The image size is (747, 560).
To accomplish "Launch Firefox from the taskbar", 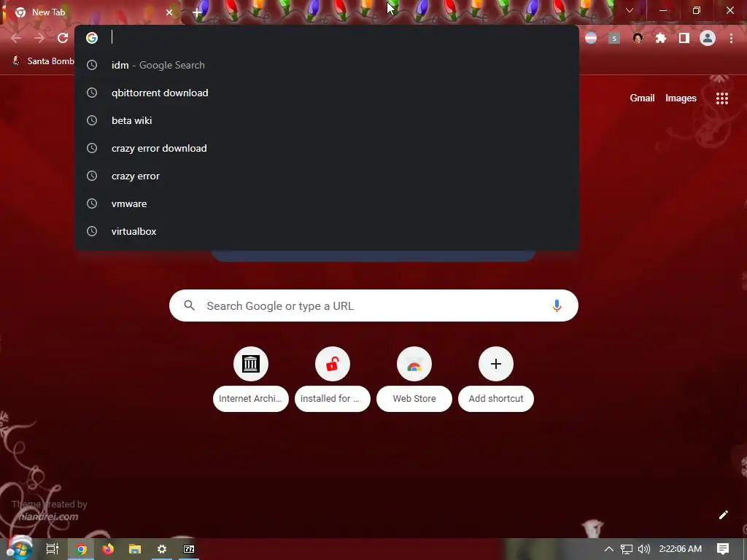I will coord(108,549).
